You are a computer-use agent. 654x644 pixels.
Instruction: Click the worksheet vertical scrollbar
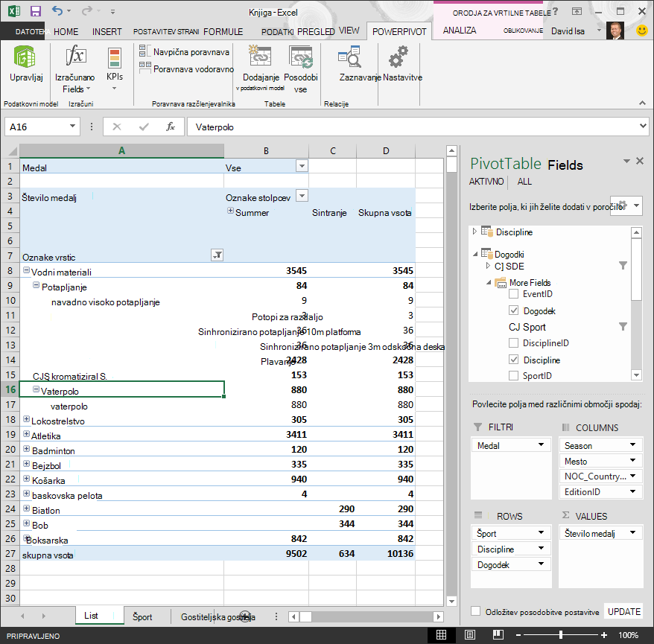451,375
